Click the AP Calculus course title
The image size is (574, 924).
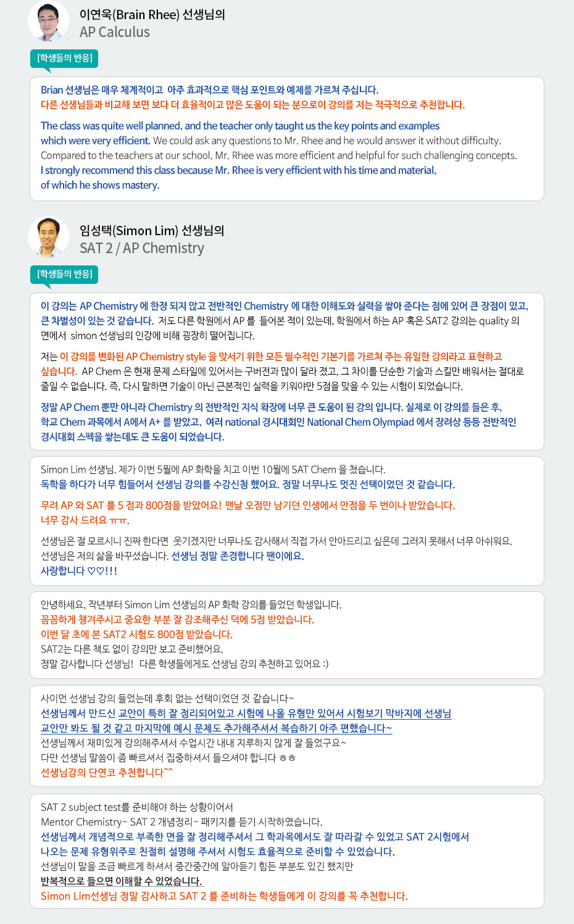[x=115, y=32]
